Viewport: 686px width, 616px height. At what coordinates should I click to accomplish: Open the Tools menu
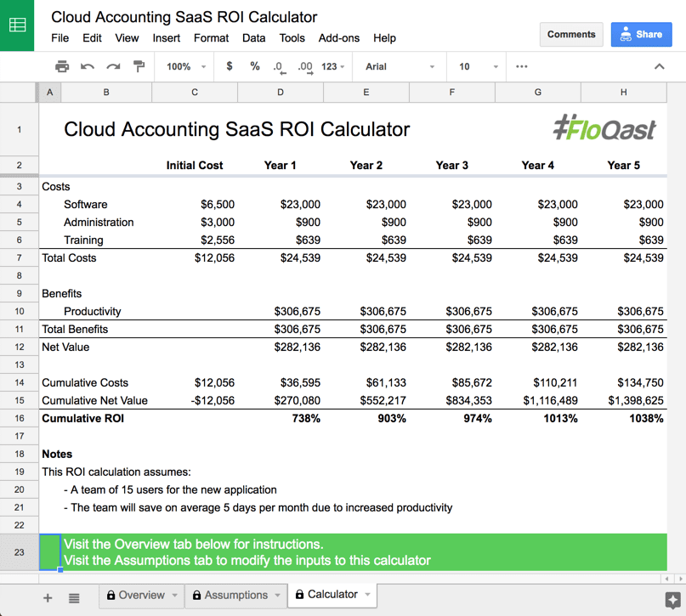pyautogui.click(x=292, y=38)
